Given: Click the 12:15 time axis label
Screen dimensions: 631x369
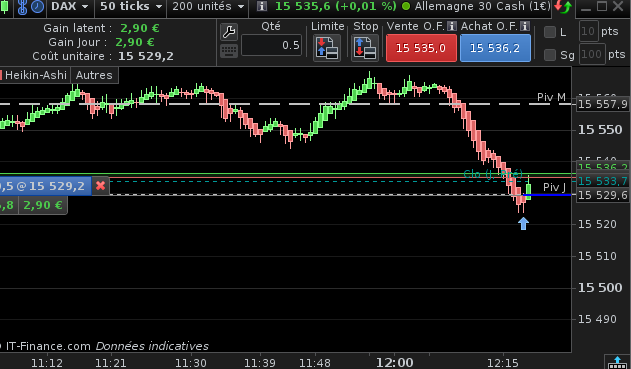Looking at the screenshot, I should pos(503,363).
